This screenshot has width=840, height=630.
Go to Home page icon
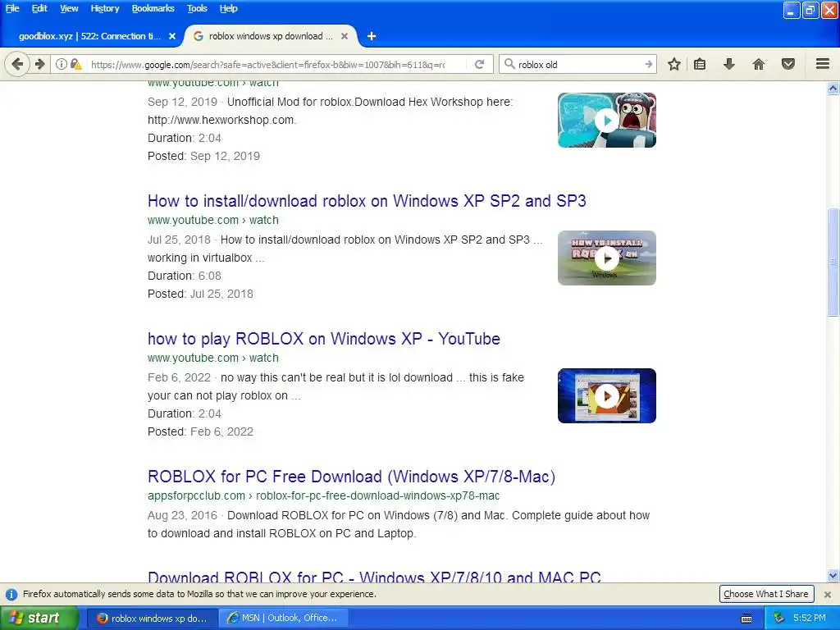pos(759,64)
